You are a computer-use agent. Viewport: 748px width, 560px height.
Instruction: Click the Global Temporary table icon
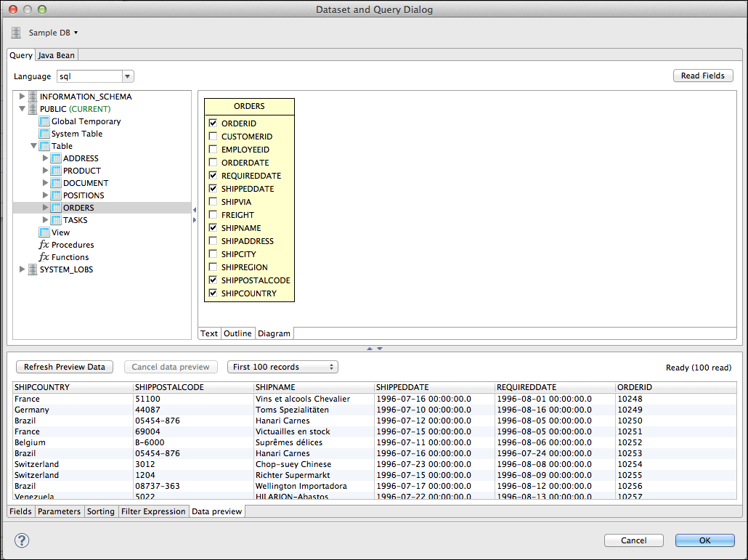[x=44, y=121]
